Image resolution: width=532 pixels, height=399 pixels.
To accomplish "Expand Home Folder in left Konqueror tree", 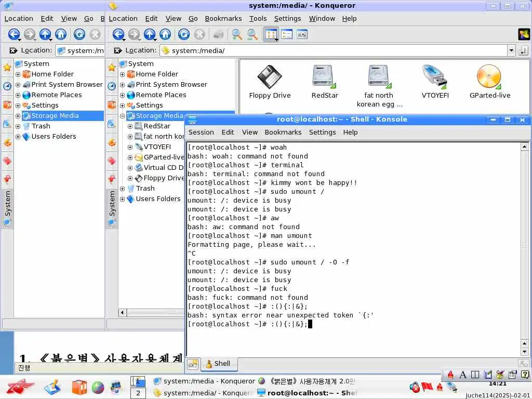I will [18, 74].
